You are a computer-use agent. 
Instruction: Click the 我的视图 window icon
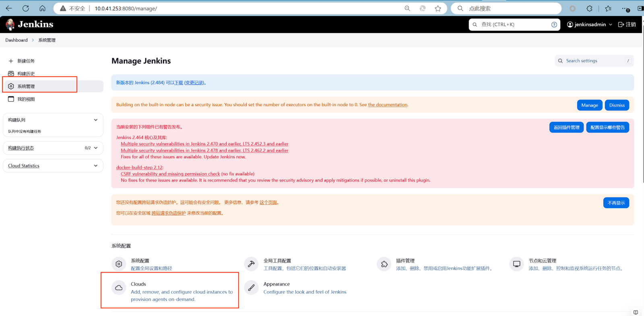coord(11,99)
